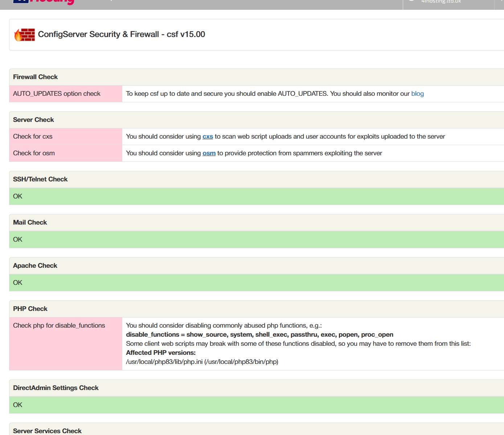Select DirectAdmin Settings Check section header
This screenshot has width=504, height=435.
pos(256,388)
